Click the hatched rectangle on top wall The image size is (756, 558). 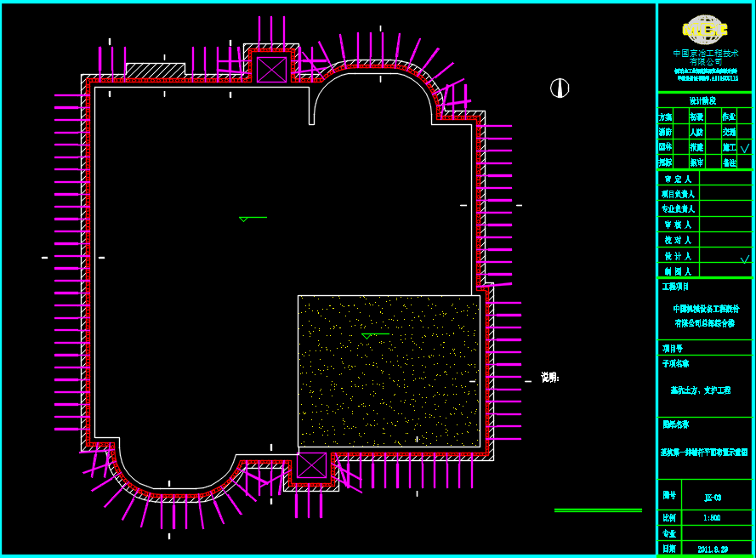point(155,70)
